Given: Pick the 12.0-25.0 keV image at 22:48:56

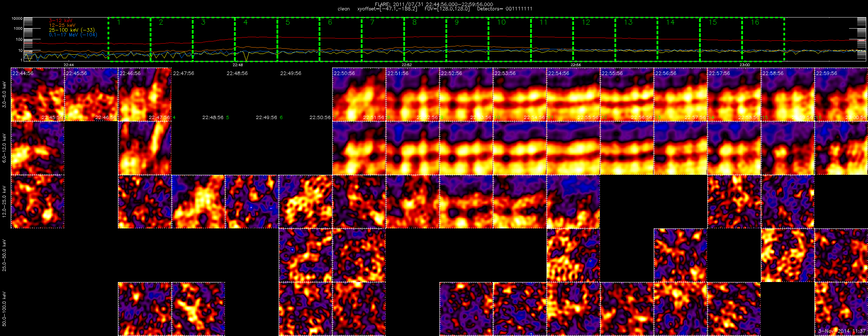Looking at the screenshot, I should point(252,202).
